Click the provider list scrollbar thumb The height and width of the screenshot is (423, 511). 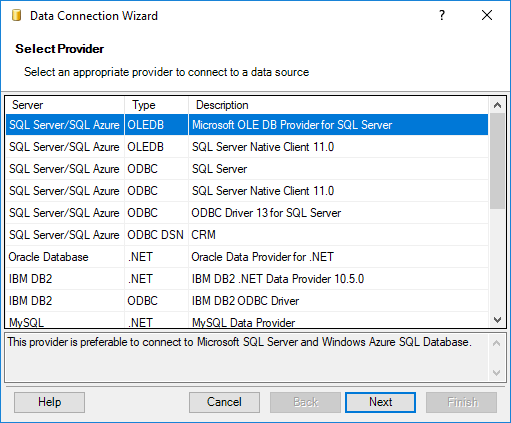point(497,161)
